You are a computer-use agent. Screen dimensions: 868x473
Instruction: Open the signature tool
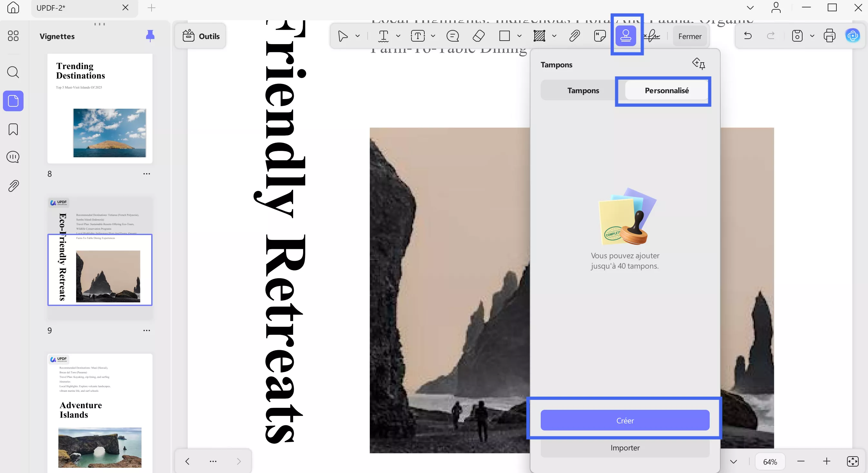click(x=652, y=36)
